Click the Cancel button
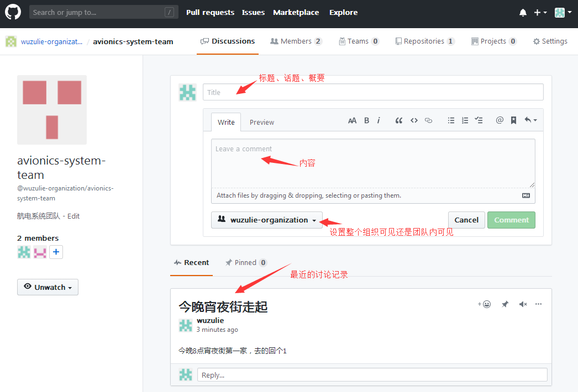 pyautogui.click(x=466, y=220)
